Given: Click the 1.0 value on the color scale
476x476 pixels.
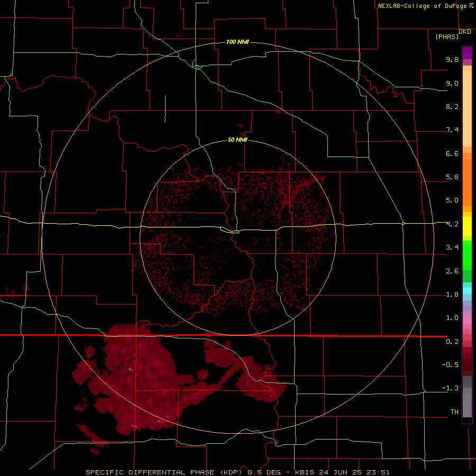Looking at the screenshot, I should (452, 318).
